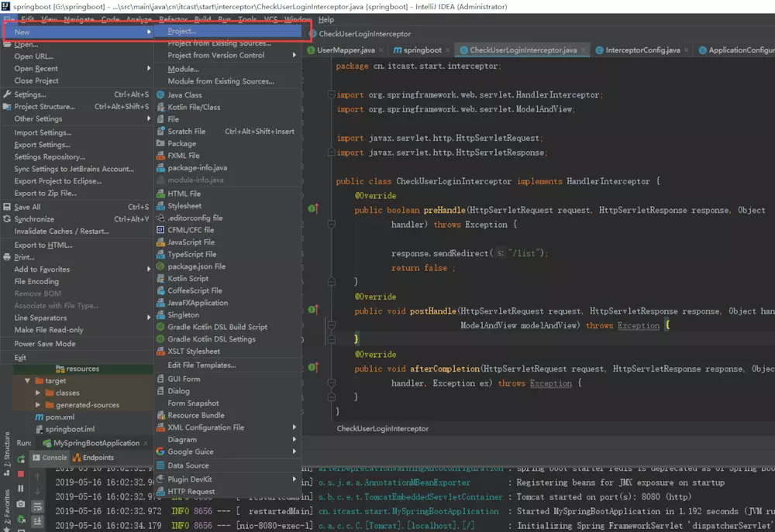Expand the Line Separators submenu arrow

tap(148, 317)
